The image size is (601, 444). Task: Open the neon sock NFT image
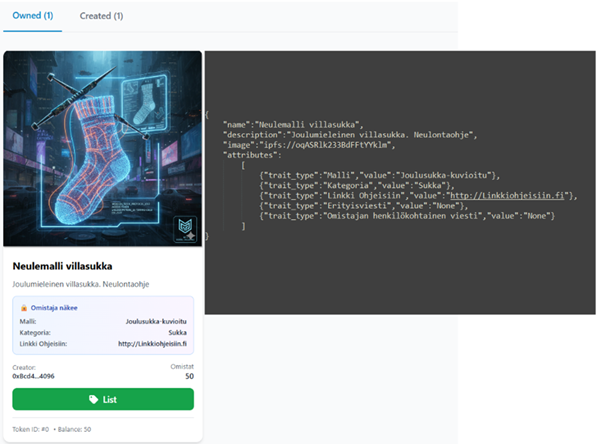pyautogui.click(x=103, y=148)
